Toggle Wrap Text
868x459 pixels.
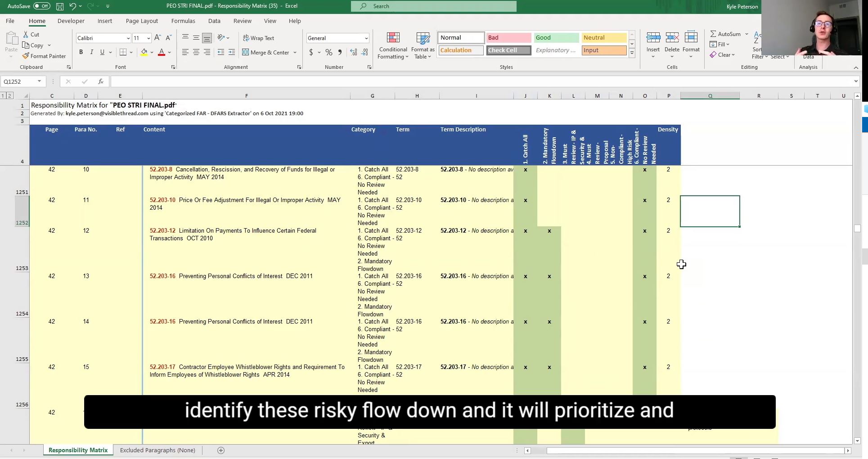pos(259,38)
